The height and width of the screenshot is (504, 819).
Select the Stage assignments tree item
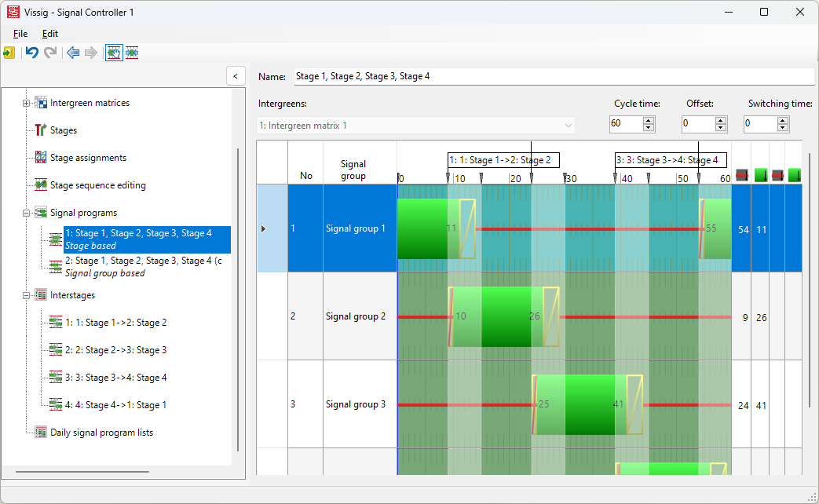coord(88,158)
